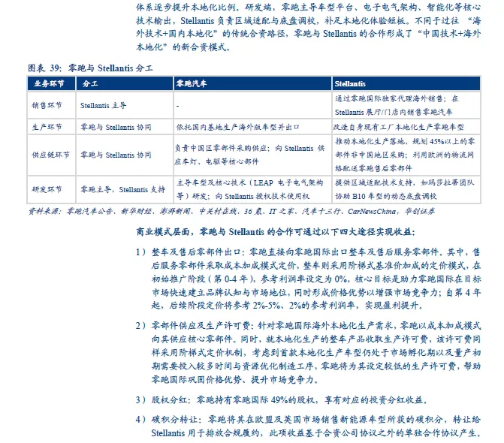Click the '提供区域适配技术支持' cell
This screenshot has width=504, height=443.
coord(405,189)
